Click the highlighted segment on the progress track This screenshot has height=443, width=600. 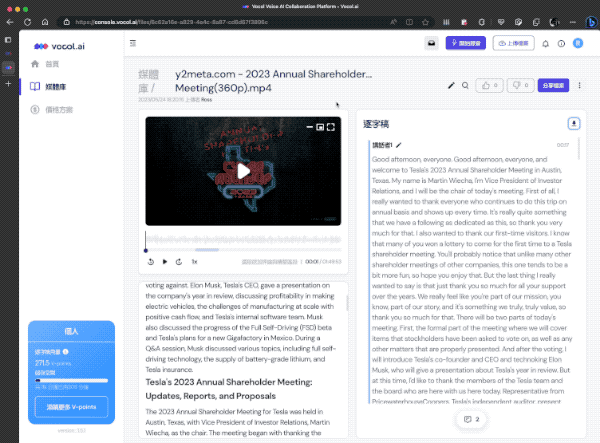click(x=207, y=250)
